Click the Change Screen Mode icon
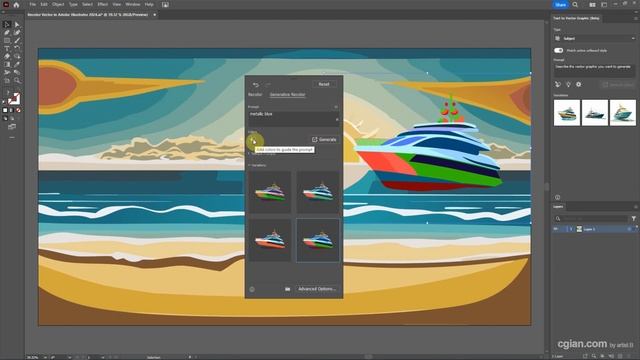The width and height of the screenshot is (640, 360). click(12, 127)
